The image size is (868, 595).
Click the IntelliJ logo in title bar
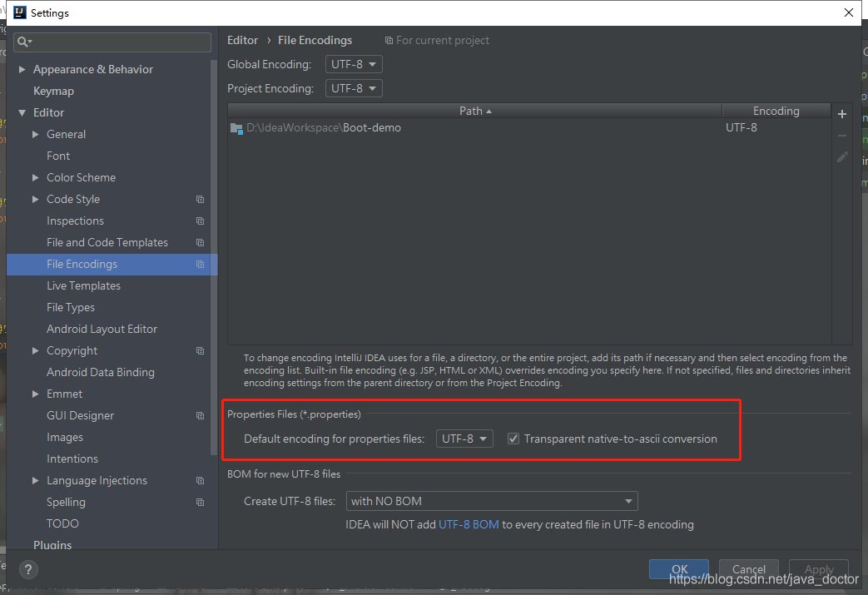[19, 12]
